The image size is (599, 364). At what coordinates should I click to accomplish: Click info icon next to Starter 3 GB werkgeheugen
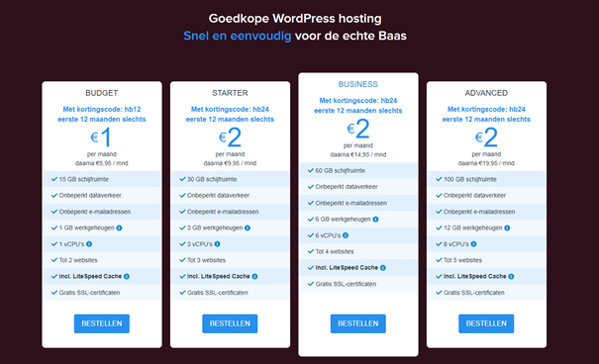point(248,227)
